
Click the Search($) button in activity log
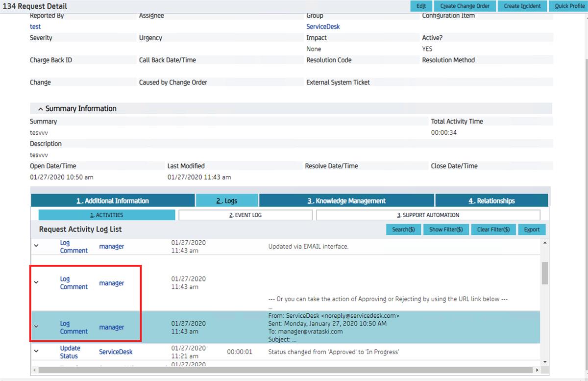[x=403, y=229]
